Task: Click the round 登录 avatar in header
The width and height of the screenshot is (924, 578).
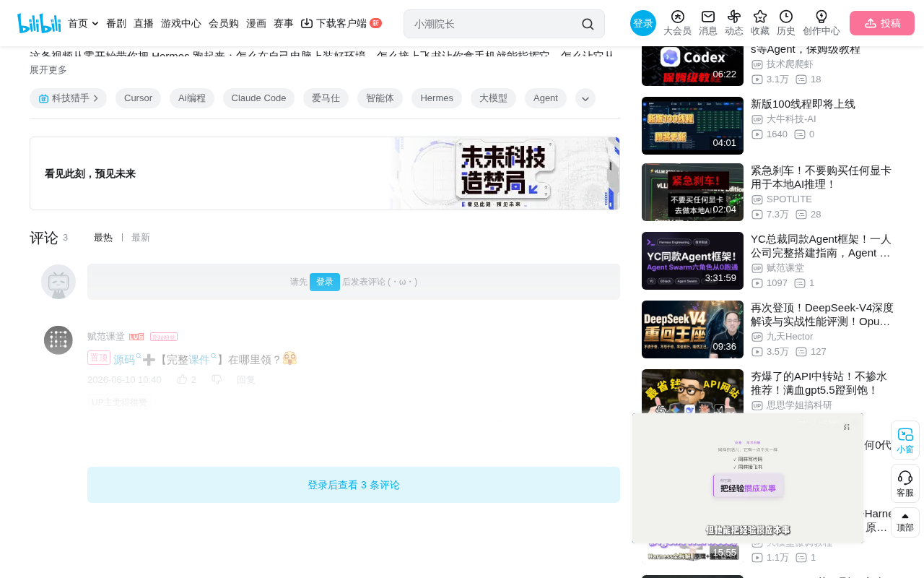Action: [x=643, y=23]
